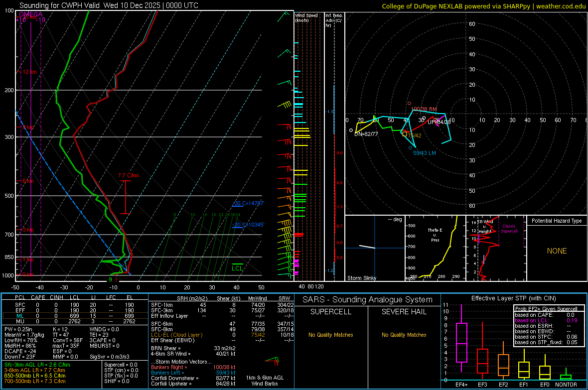Click the 'Effective Layer STP (with CIN)' title
The image size is (588, 390).
(x=514, y=298)
